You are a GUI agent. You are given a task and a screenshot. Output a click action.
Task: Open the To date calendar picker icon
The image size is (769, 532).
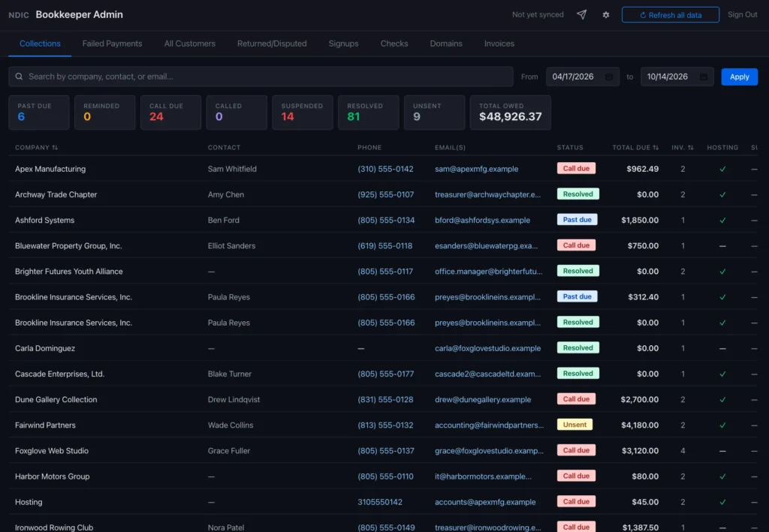click(703, 77)
